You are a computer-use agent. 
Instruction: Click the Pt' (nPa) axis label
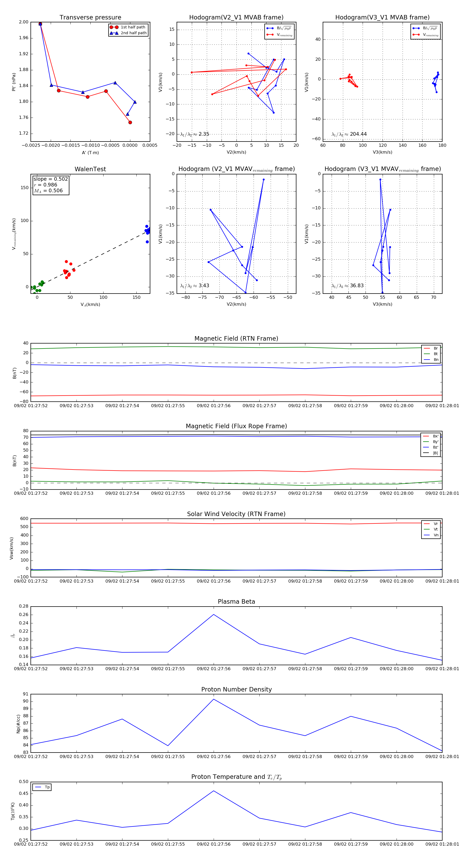pos(14,82)
